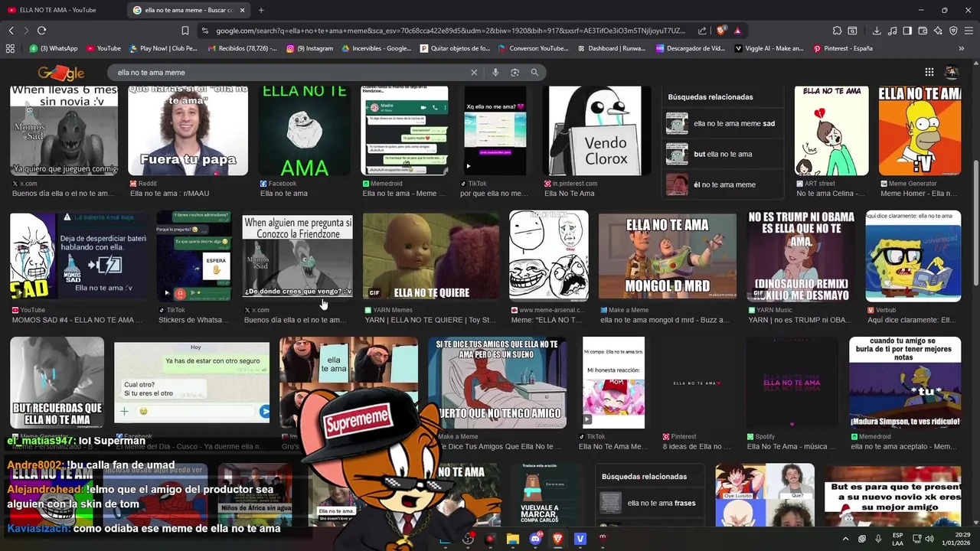The width and height of the screenshot is (980, 551).
Task: Open the Homer Simpson Meme Generator image
Action: (920, 131)
